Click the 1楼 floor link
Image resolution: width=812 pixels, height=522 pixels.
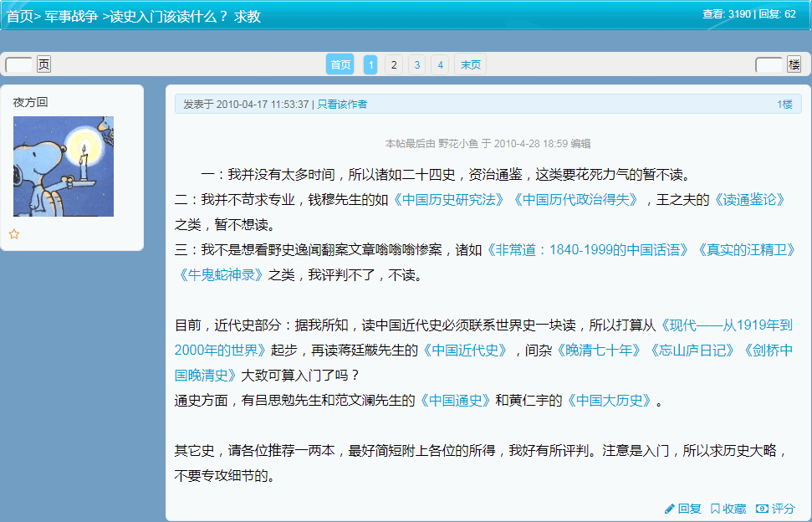784,104
